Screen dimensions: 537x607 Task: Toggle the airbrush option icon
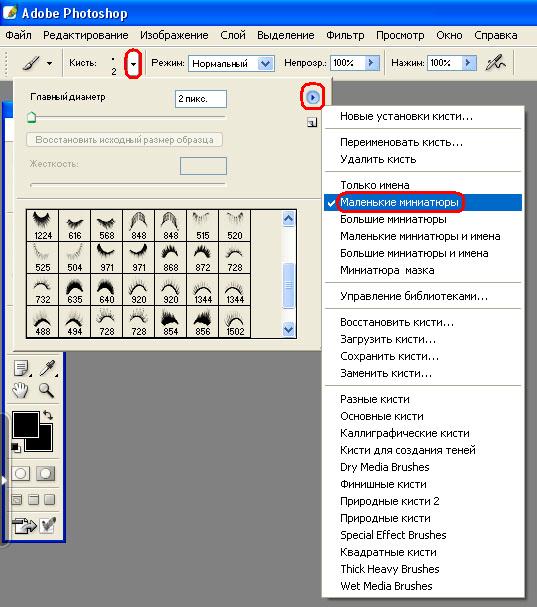click(x=496, y=63)
